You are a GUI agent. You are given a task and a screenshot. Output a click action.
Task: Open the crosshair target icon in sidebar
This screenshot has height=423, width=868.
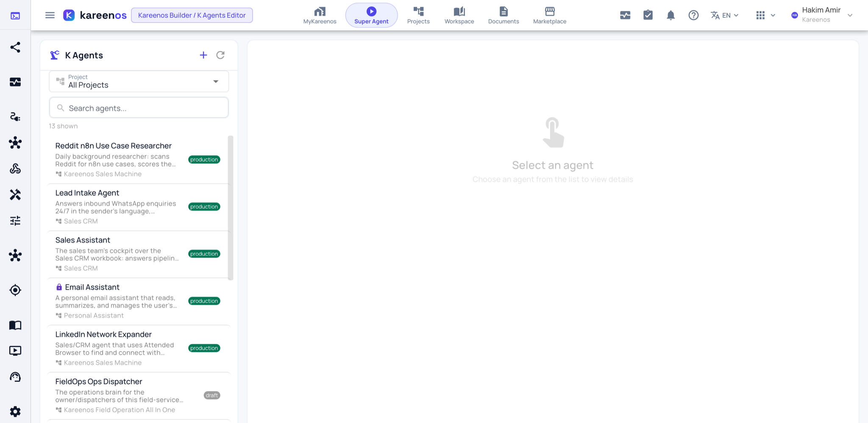click(x=15, y=290)
